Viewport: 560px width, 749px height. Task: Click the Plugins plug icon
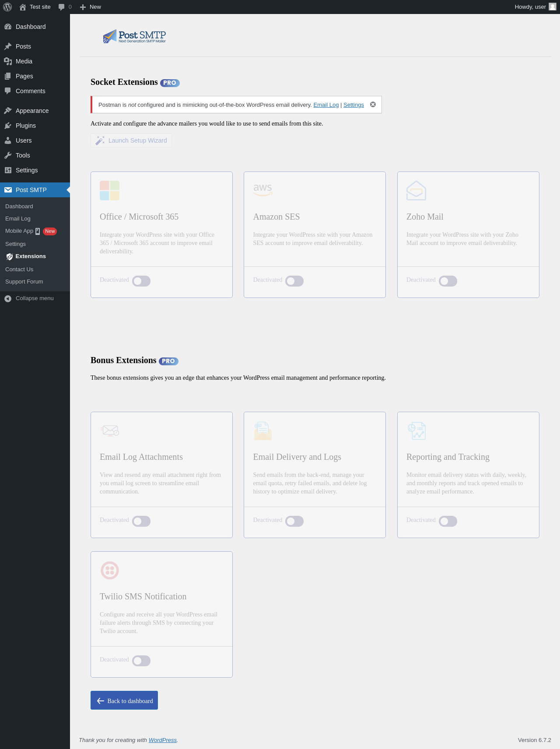pos(8,126)
